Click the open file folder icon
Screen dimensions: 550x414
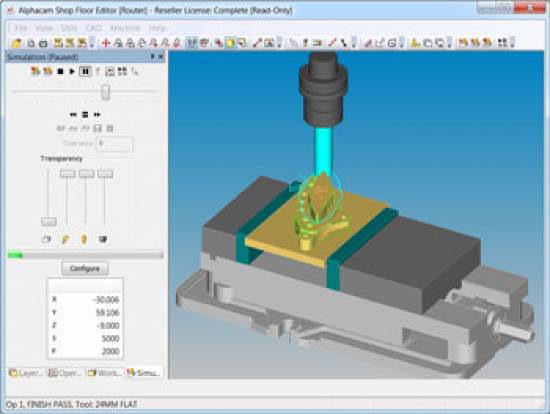[16, 43]
